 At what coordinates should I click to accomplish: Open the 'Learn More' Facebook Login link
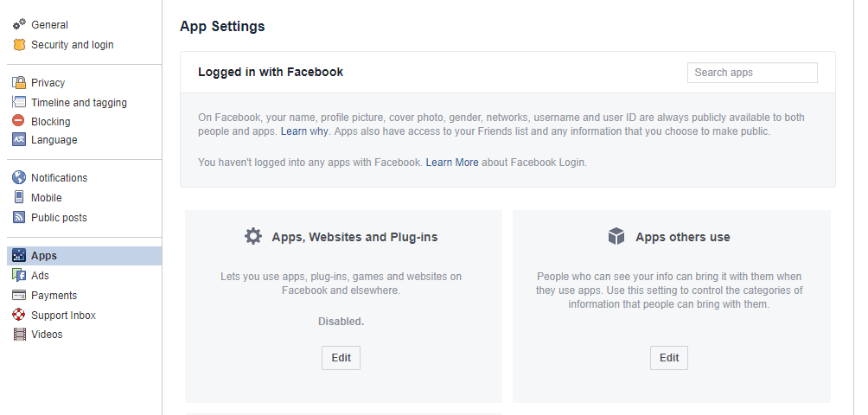pyautogui.click(x=452, y=162)
